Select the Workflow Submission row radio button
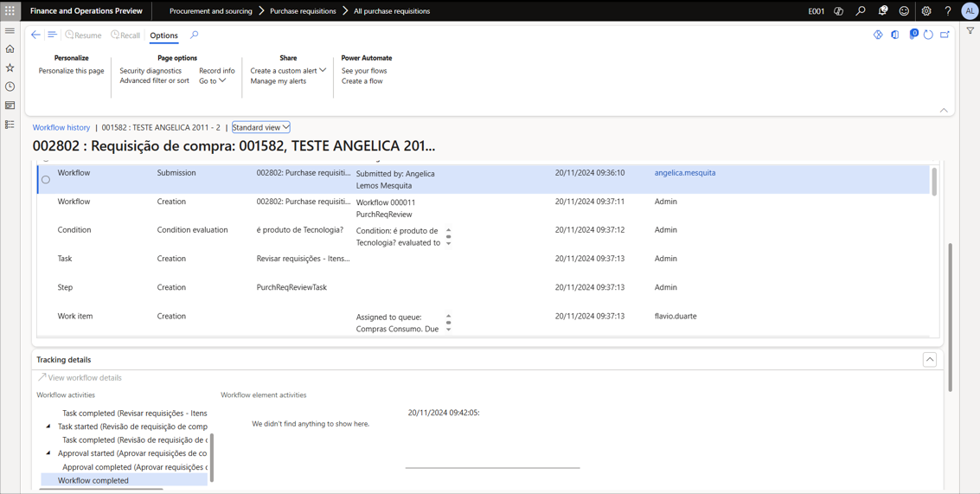 (46, 180)
